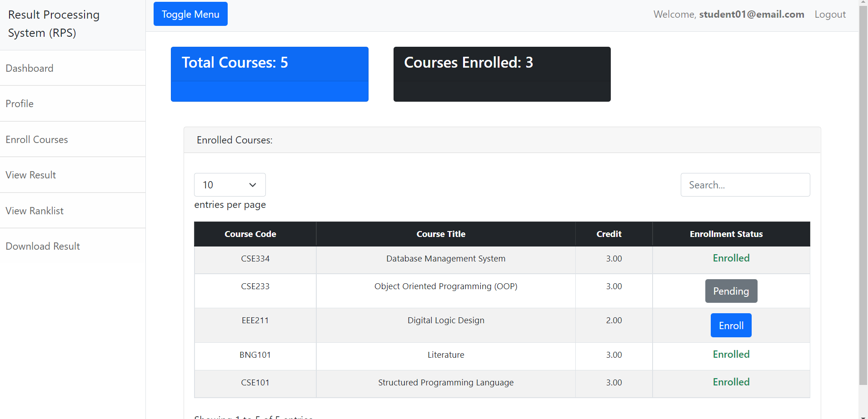
Task: Open the View Ranklist section
Action: pyautogui.click(x=35, y=210)
